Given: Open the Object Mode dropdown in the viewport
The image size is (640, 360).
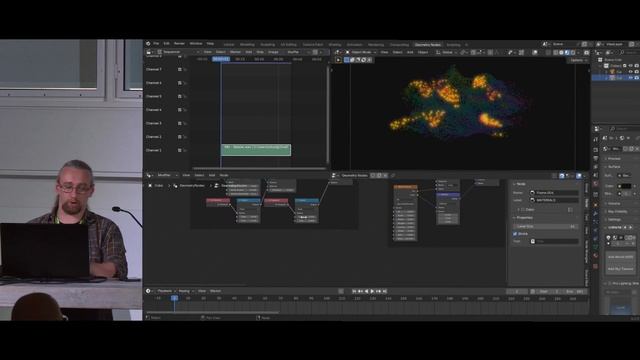Looking at the screenshot, I should [361, 52].
